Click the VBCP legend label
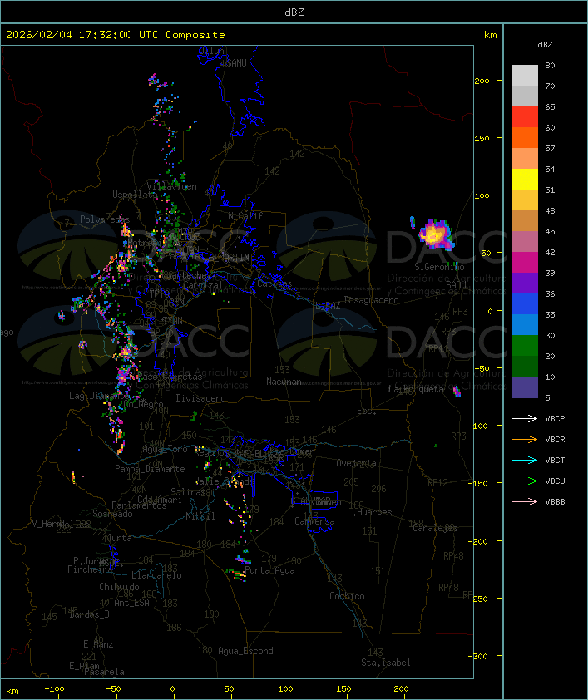The width and height of the screenshot is (588, 700). coord(555,419)
